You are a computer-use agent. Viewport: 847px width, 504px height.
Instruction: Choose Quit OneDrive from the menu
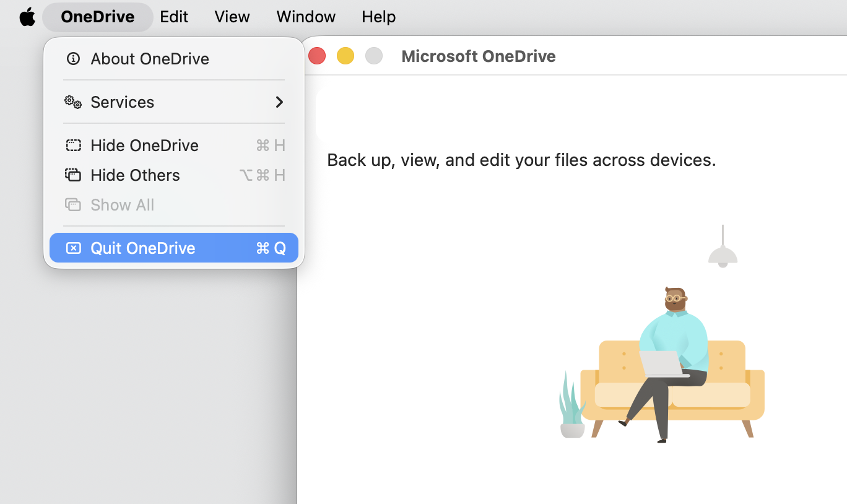coord(174,248)
